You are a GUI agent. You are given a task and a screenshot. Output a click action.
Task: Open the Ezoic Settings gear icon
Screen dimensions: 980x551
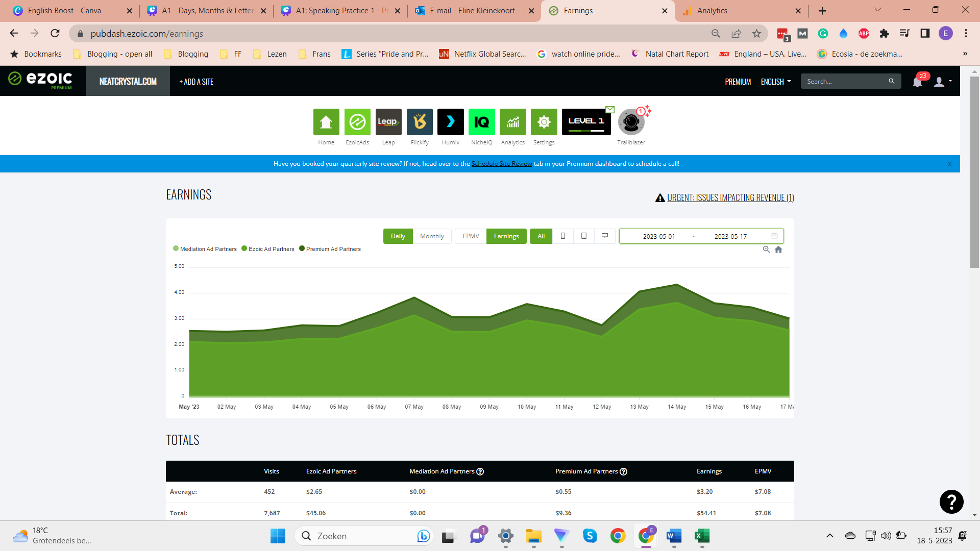click(x=544, y=121)
